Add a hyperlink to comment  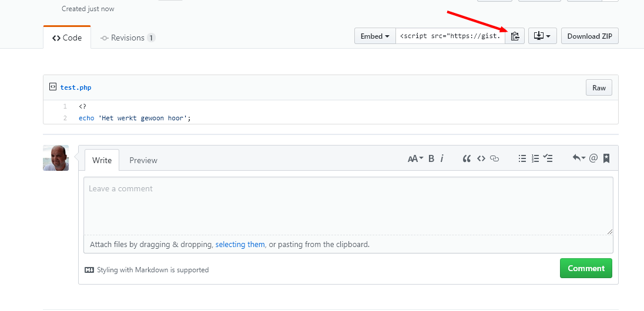(495, 158)
